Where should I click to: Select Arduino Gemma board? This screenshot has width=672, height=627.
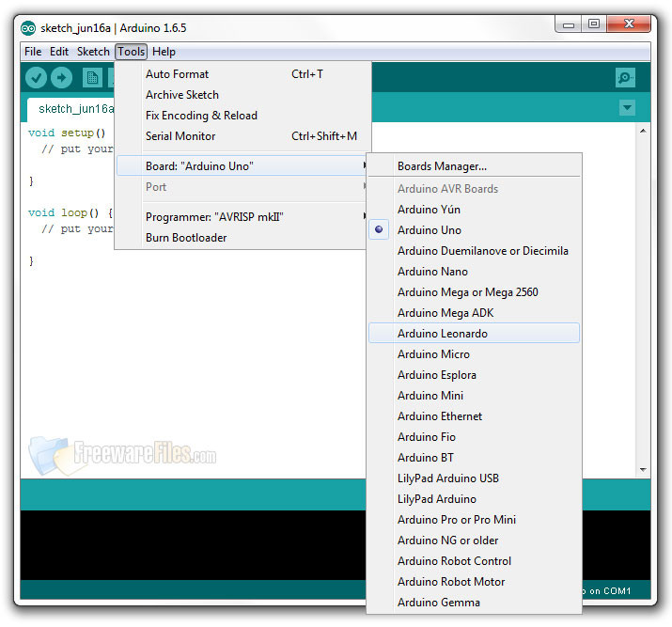tap(474, 603)
